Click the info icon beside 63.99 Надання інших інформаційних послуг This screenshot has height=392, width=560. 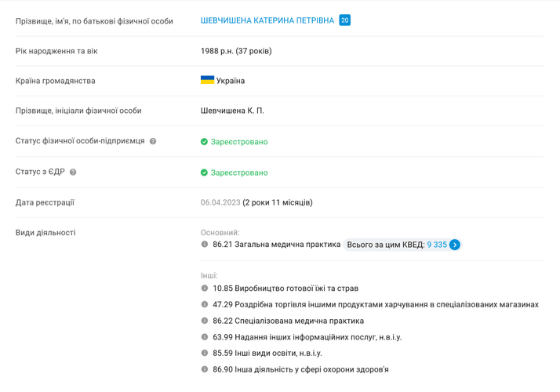click(205, 337)
